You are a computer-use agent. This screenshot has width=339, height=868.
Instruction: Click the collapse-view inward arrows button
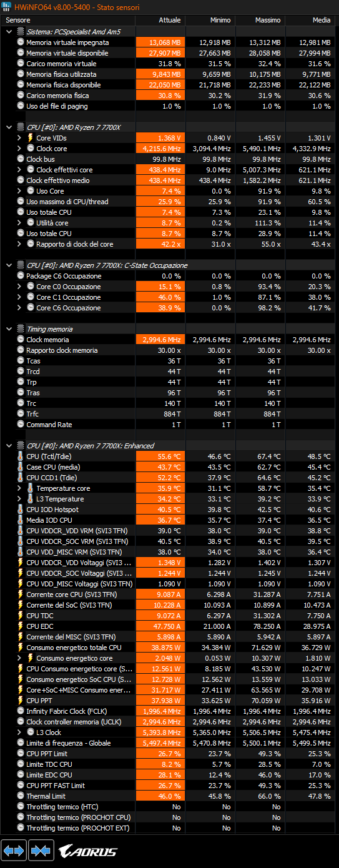[40, 851]
